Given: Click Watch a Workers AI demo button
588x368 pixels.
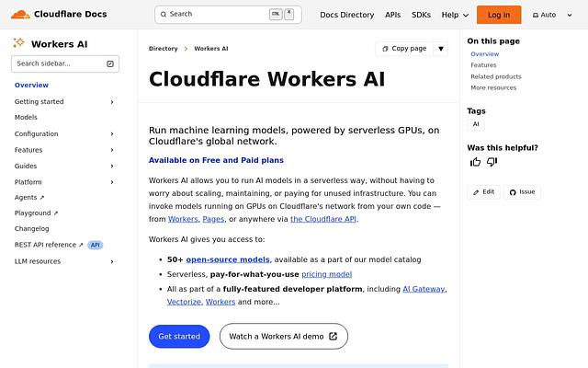Looking at the screenshot, I should [284, 337].
